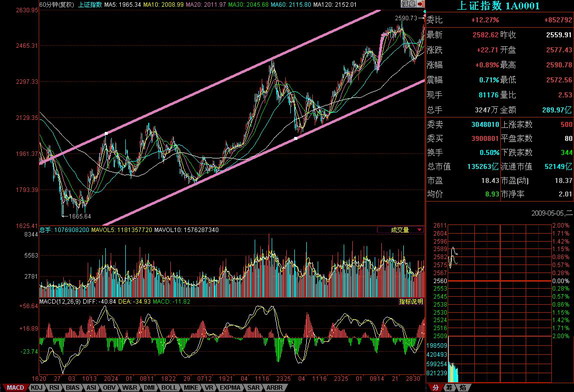Click the red arrow icon above the chart
The height and width of the screenshot is (392, 574).
(x=420, y=4)
